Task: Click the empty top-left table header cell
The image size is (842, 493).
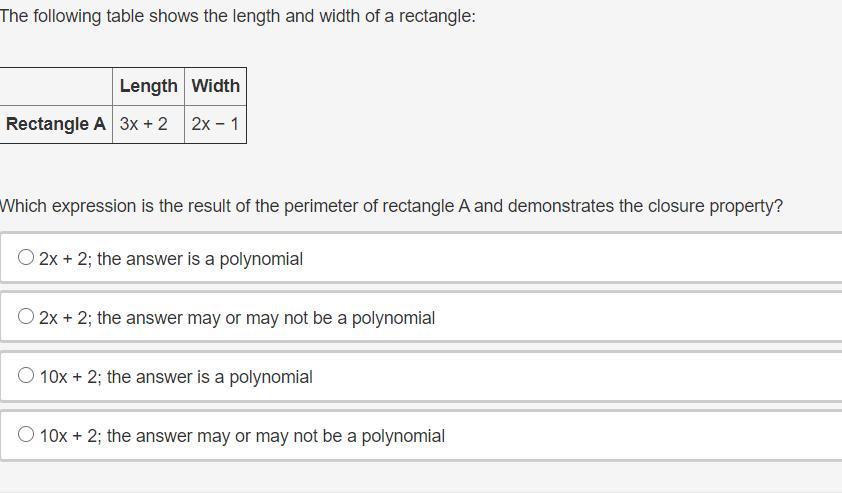Action: tap(55, 86)
